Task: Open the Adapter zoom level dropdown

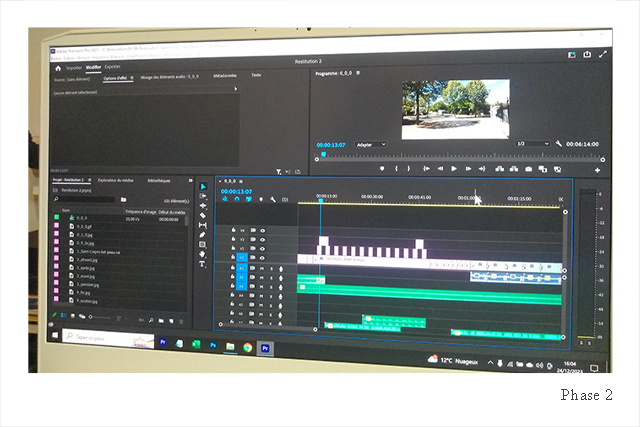Action: [371, 145]
